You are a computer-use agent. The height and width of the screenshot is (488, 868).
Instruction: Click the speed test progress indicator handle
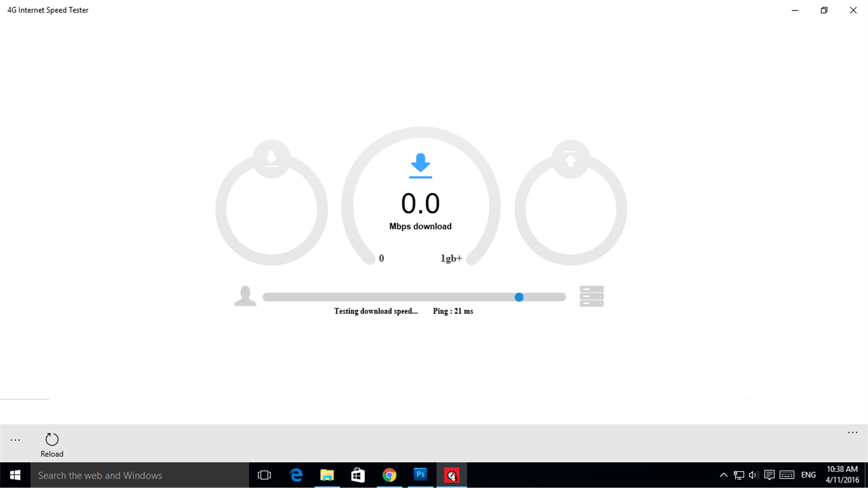pos(519,297)
